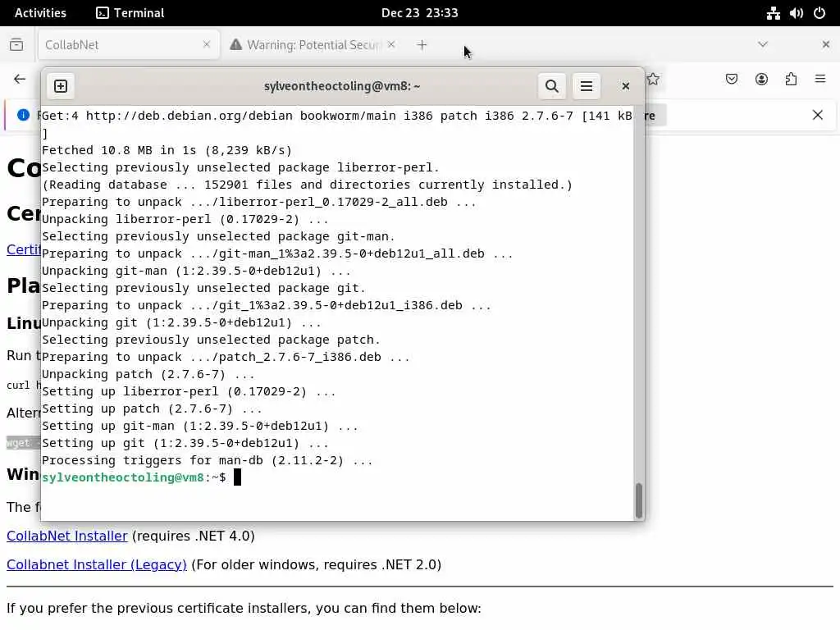Image resolution: width=840 pixels, height=630 pixels.
Task: Open network status icon in system tray
Action: pyautogui.click(x=773, y=13)
